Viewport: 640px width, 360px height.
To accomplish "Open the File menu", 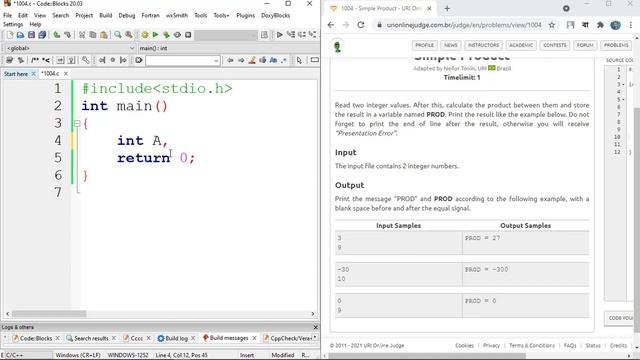I will [7, 16].
